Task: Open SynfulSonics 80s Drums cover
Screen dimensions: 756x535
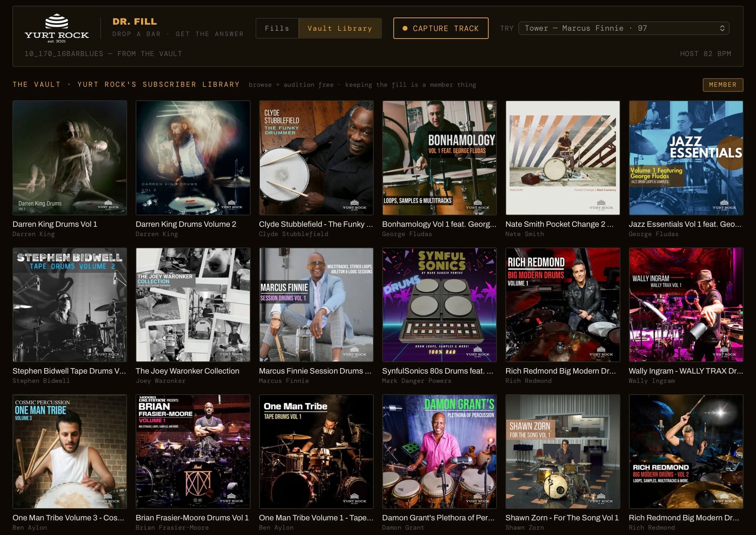Action: (439, 305)
